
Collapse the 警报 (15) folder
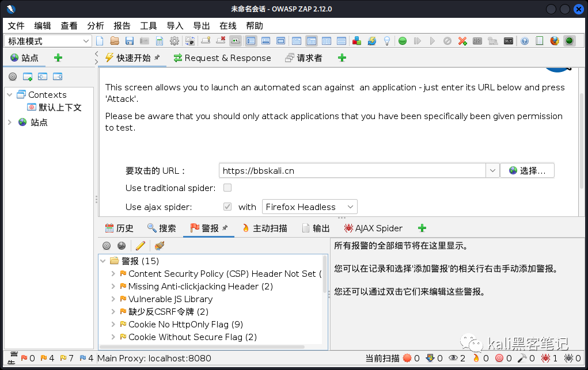click(103, 261)
